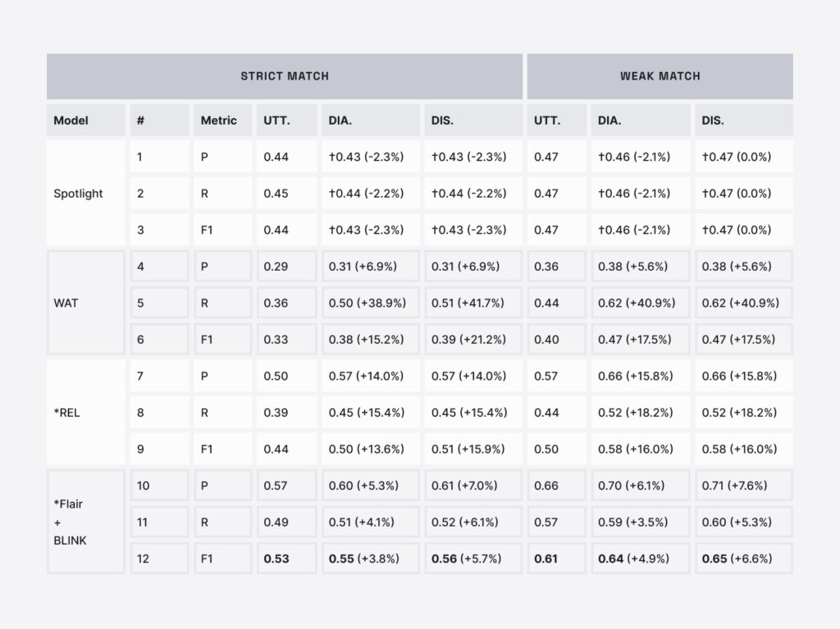
Task: Select the cell showing 0.56 (+5.7%)
Action: pyautogui.click(x=473, y=558)
